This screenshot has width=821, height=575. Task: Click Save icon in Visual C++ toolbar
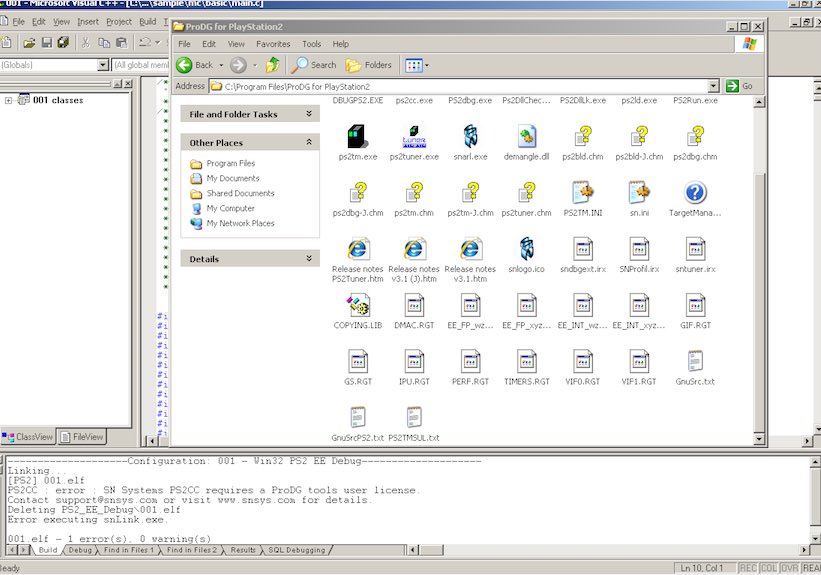point(47,42)
